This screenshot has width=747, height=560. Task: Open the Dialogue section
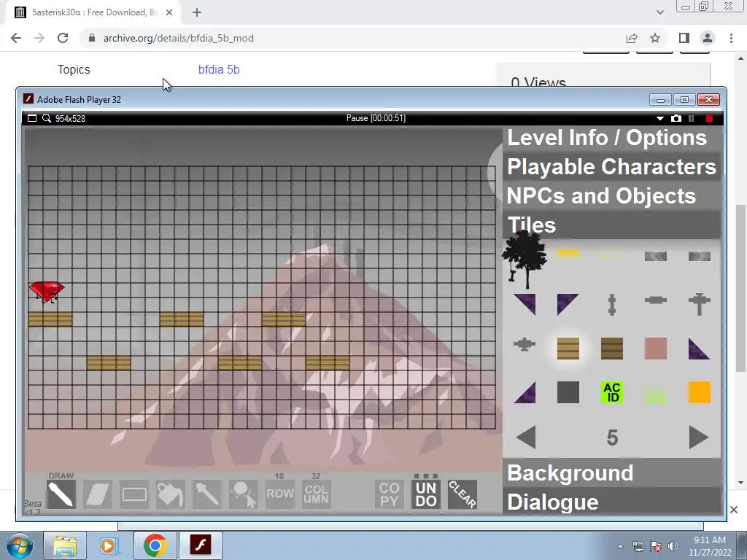(x=612, y=502)
